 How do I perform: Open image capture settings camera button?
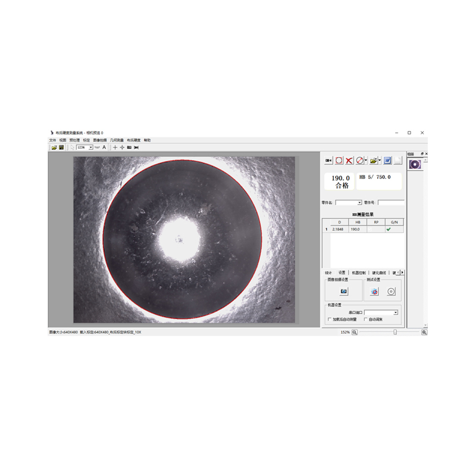(344, 292)
